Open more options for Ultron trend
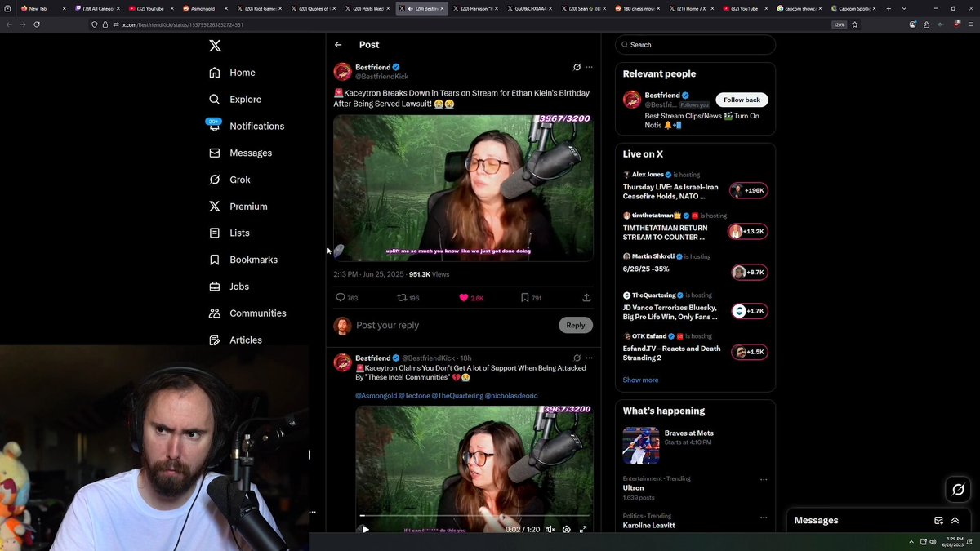Screen dimensions: 980x551 764,479
